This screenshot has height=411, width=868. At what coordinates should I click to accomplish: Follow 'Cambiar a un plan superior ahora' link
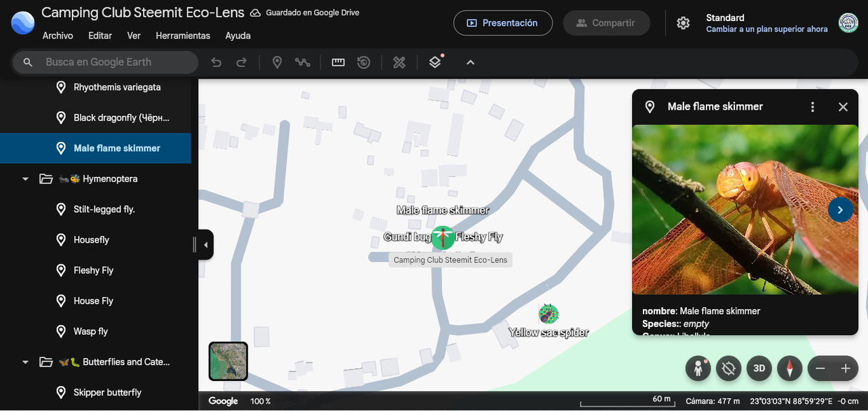(x=766, y=29)
